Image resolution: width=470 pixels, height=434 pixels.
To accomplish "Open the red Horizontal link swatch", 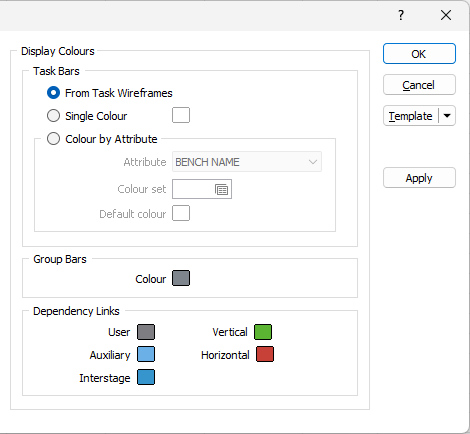I will (x=265, y=354).
